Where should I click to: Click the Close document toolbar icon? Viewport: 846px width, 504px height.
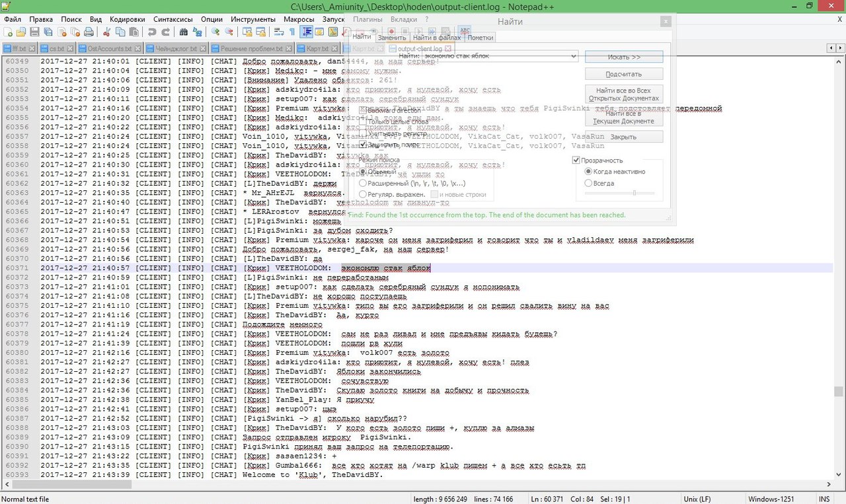pyautogui.click(x=62, y=32)
